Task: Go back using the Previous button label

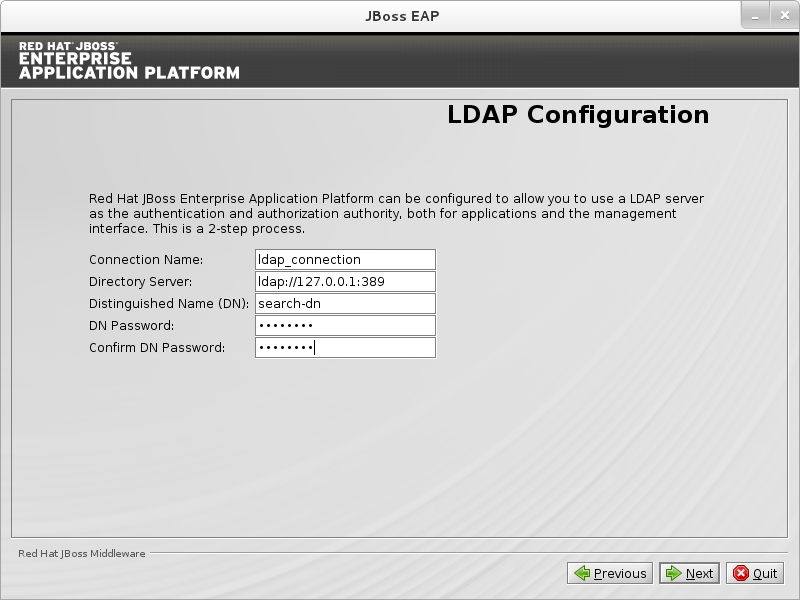Action: click(619, 573)
